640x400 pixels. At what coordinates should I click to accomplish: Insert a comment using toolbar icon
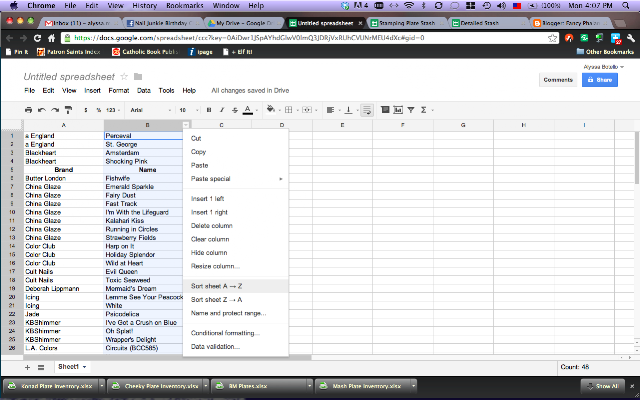click(x=385, y=109)
